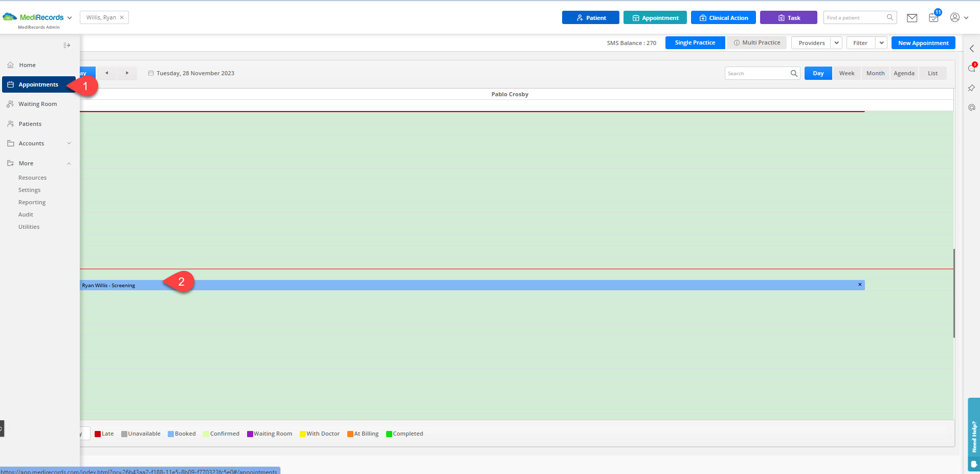The image size is (980, 474).
Task: Click the pin icon on right rail
Action: tap(971, 88)
